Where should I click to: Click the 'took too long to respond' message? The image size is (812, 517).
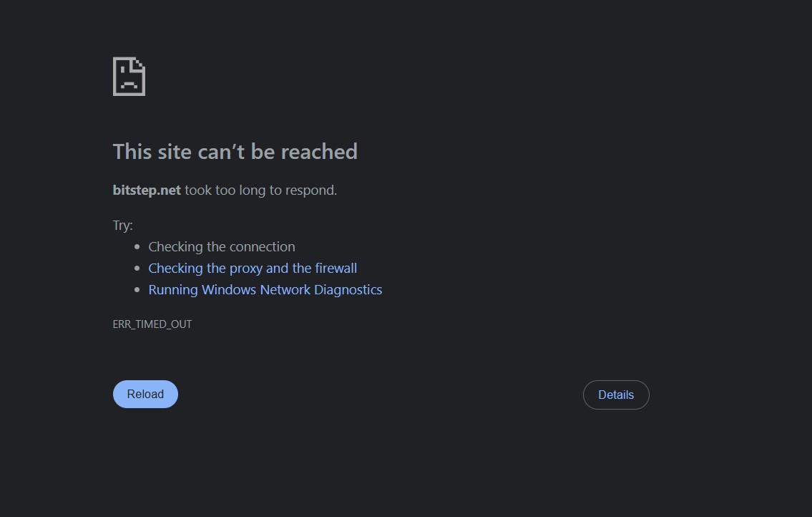tap(260, 190)
